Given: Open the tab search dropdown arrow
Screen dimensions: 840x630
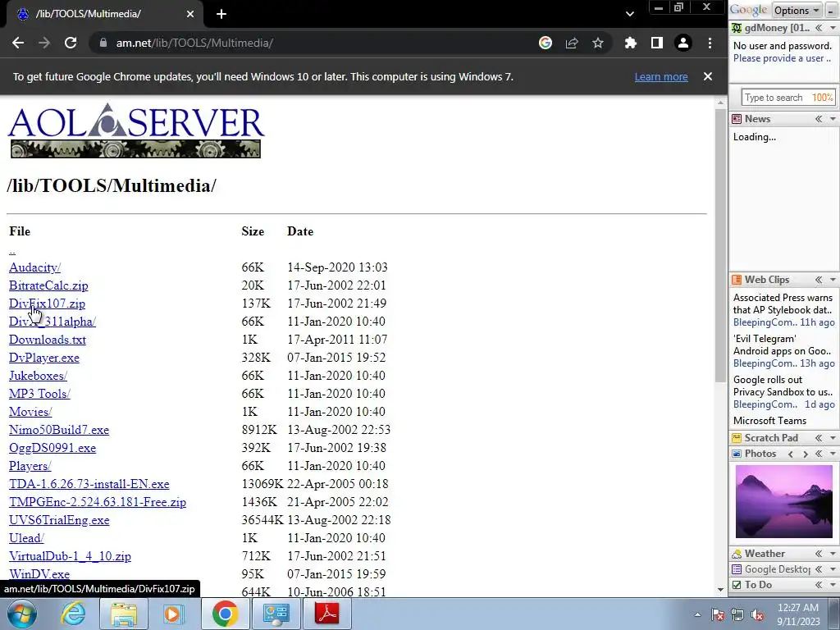Looking at the screenshot, I should [630, 14].
